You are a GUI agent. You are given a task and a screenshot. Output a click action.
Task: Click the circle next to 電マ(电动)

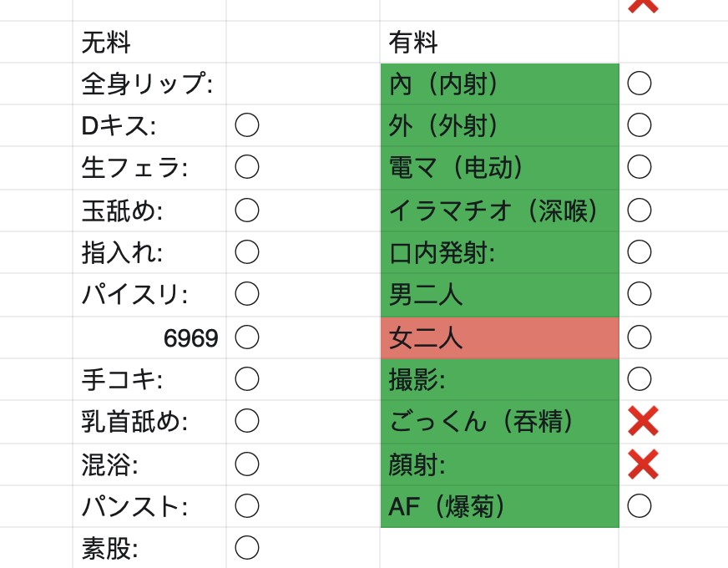click(x=640, y=167)
